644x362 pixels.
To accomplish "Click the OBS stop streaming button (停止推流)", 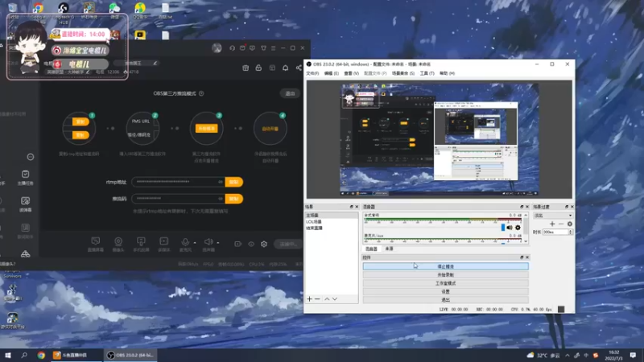I will coord(446,266).
